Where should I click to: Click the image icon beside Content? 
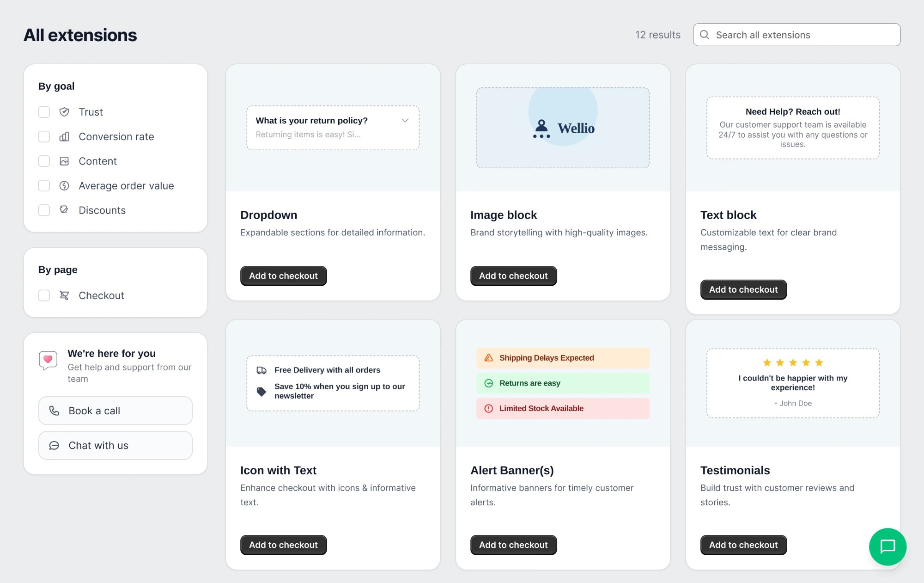[x=64, y=161]
